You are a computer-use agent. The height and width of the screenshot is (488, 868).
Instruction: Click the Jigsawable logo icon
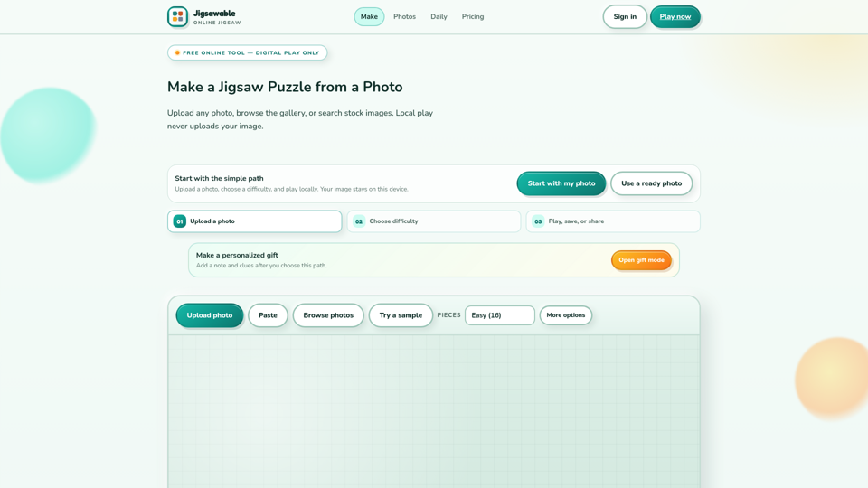(x=178, y=16)
